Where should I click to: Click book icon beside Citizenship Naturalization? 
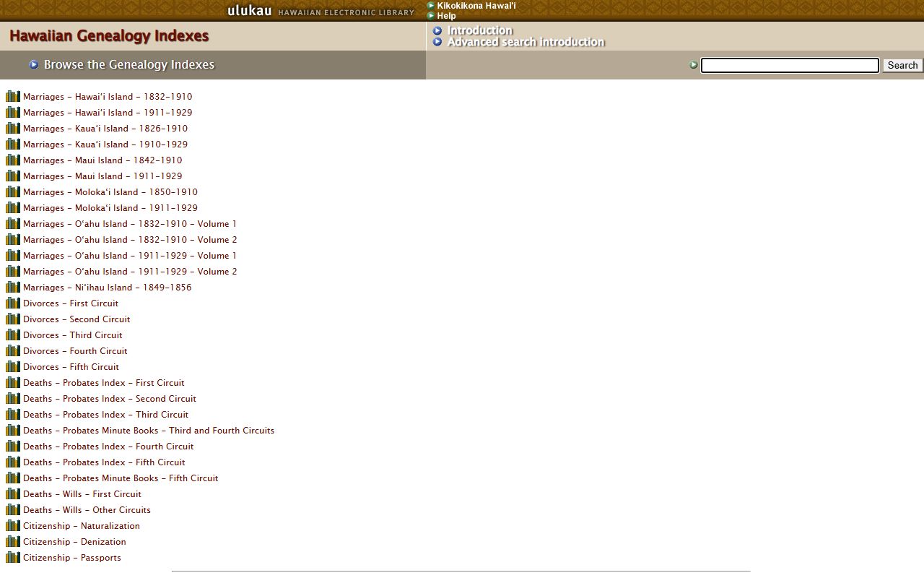tap(13, 525)
